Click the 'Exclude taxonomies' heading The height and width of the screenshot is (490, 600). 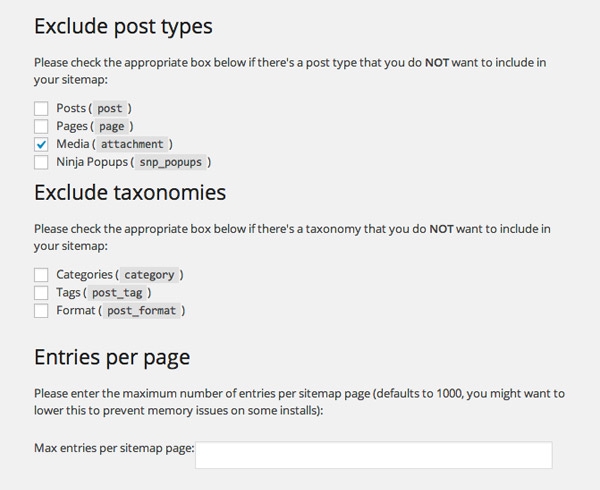click(x=130, y=191)
